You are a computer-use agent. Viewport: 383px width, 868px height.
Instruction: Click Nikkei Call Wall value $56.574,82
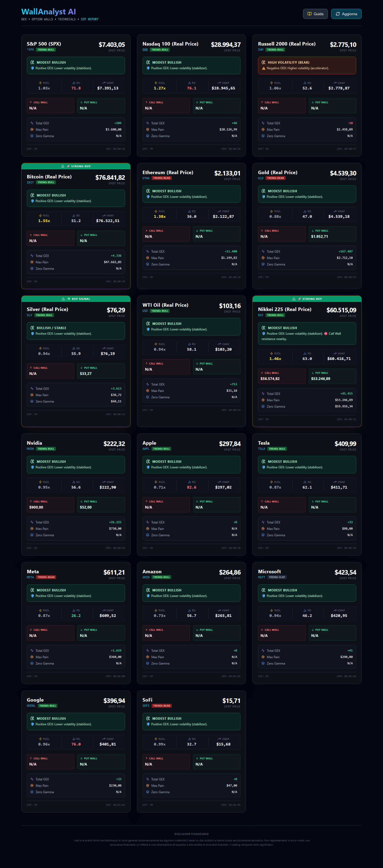coord(270,379)
